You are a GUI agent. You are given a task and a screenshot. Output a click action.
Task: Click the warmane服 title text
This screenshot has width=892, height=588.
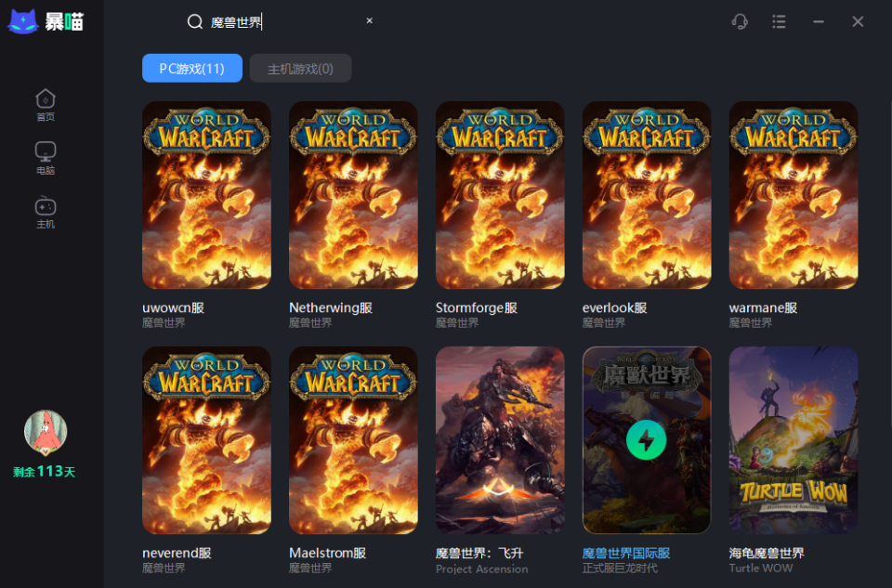pos(763,307)
